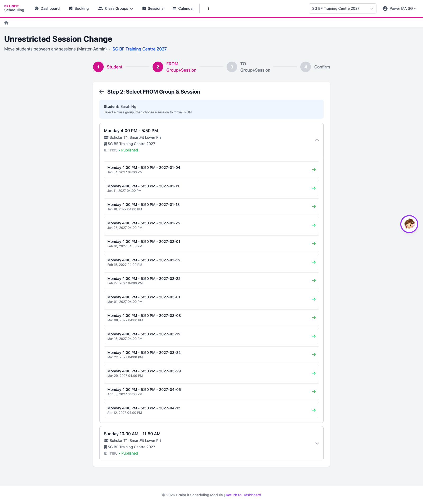Click the Return to Dashboard link

[x=243, y=495]
